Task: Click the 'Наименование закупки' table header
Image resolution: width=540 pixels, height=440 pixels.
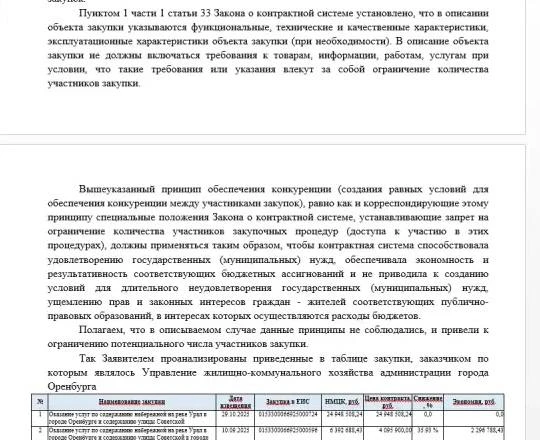Action: (132, 401)
